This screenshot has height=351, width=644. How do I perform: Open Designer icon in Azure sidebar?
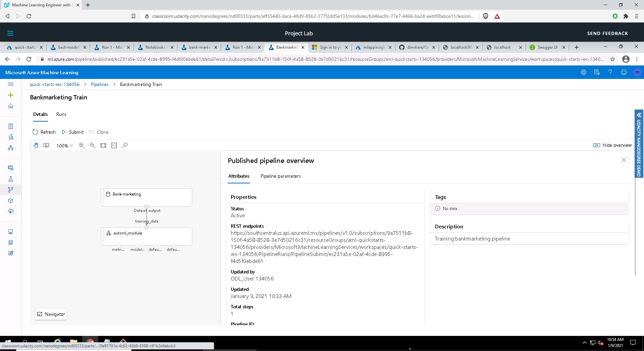[11, 148]
